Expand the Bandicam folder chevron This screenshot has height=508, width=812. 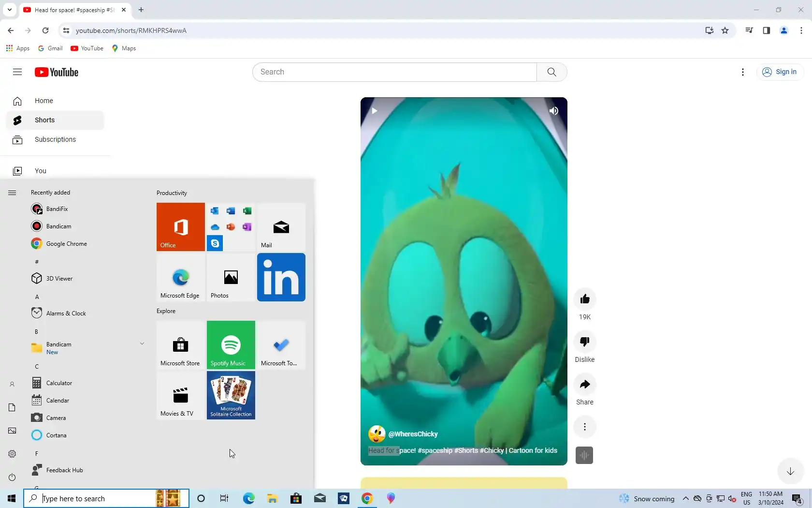tap(142, 344)
